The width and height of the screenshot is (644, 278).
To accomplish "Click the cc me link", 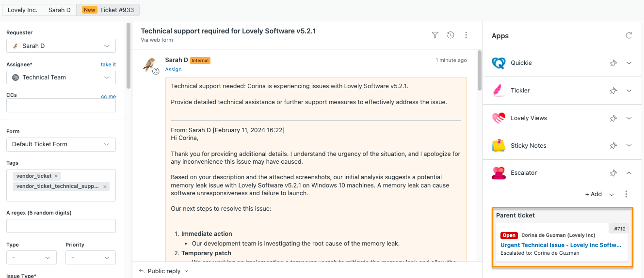I will coord(108,96).
